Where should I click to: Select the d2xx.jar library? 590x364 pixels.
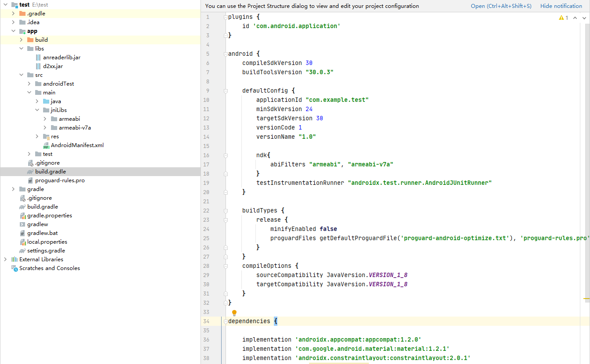click(53, 66)
